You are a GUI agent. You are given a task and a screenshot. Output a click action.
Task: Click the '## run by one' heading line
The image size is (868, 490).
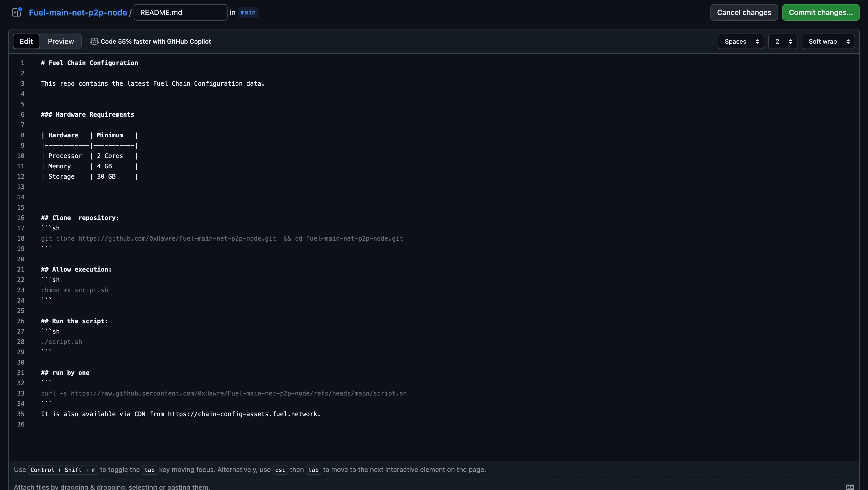pos(65,373)
